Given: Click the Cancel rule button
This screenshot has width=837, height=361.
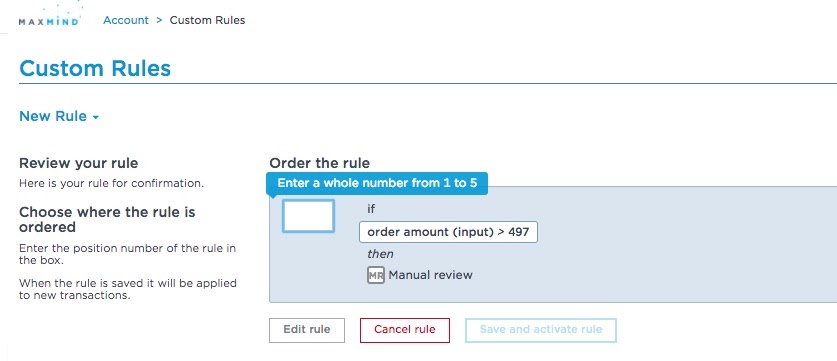Looking at the screenshot, I should click(405, 330).
